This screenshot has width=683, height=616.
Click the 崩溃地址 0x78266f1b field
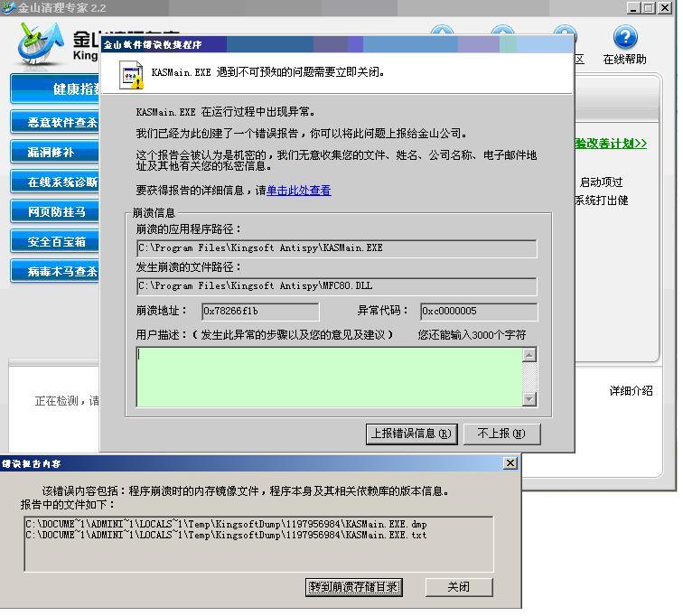(x=260, y=312)
